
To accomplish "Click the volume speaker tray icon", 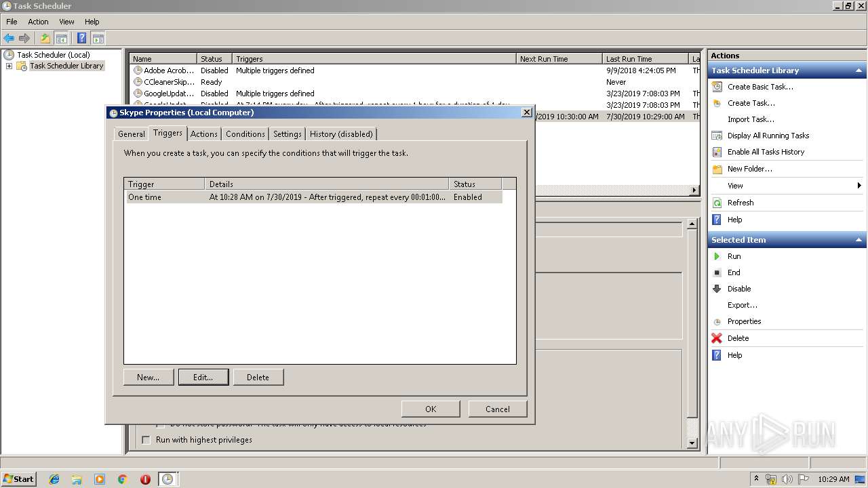I will [787, 479].
